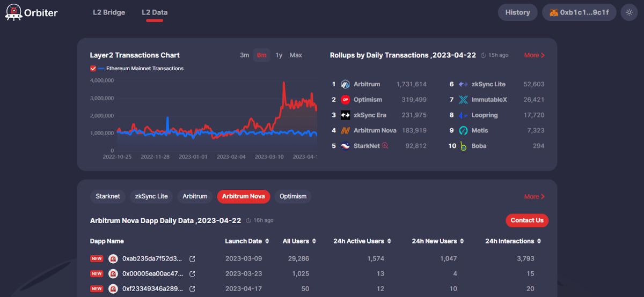
Task: Switch to the Starknet dapp tab
Action: [x=108, y=196]
